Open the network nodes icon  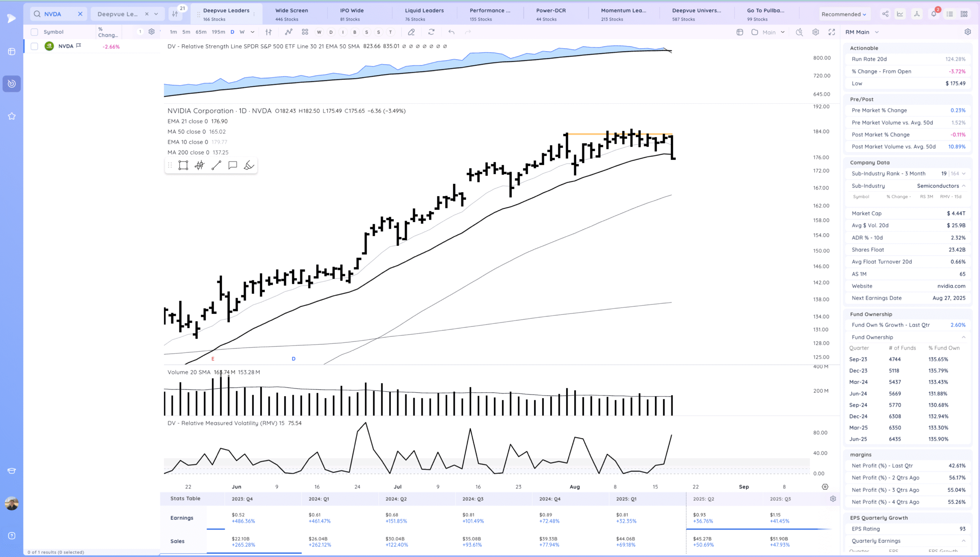click(x=917, y=14)
